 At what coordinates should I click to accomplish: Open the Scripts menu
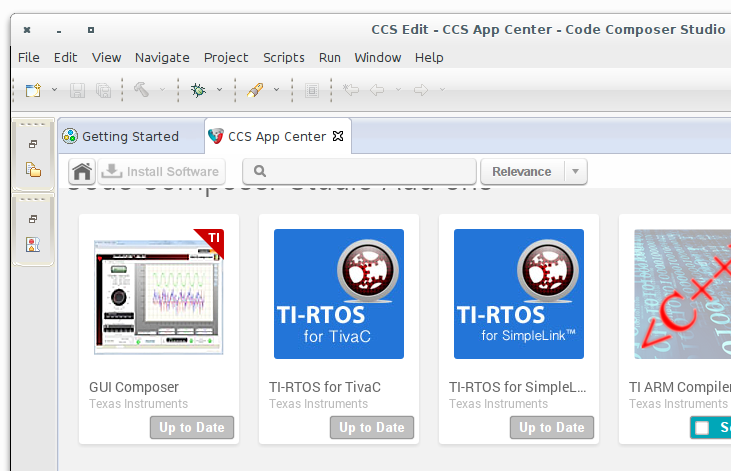click(283, 57)
